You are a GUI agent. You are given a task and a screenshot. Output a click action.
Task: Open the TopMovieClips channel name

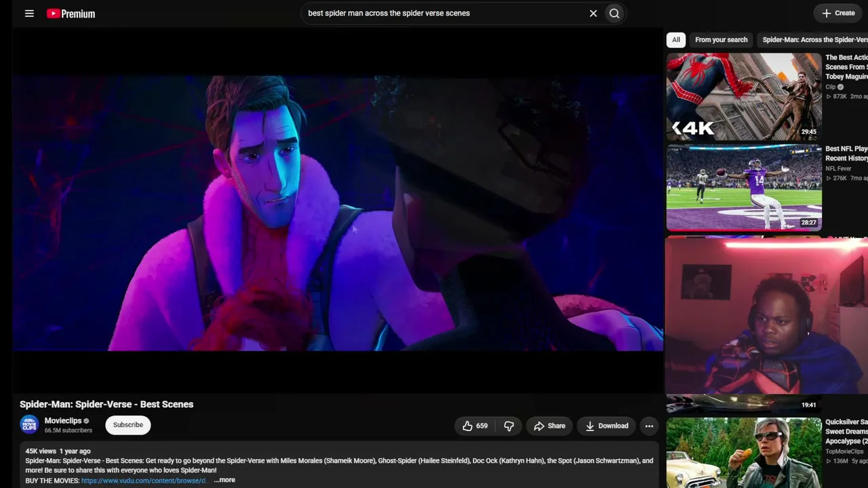[x=844, y=451]
